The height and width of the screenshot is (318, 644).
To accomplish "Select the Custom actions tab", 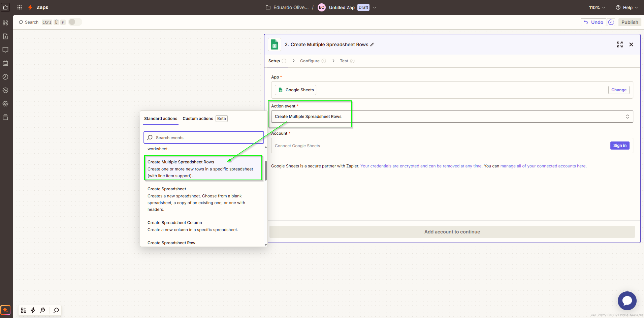I will 198,119.
